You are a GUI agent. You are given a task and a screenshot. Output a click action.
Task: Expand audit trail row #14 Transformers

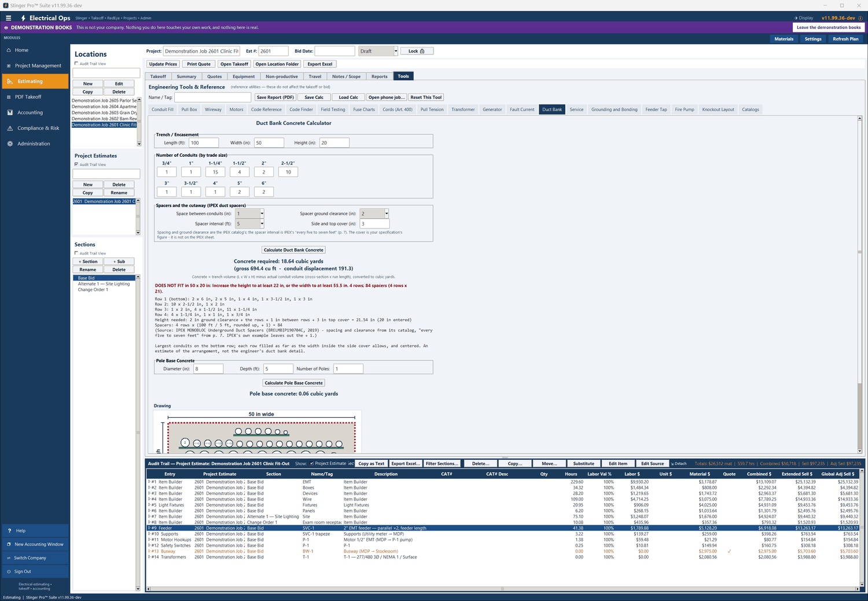point(149,557)
